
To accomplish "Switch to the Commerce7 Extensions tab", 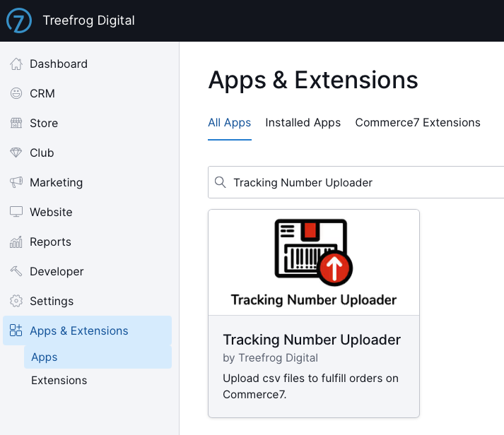I will click(x=418, y=123).
